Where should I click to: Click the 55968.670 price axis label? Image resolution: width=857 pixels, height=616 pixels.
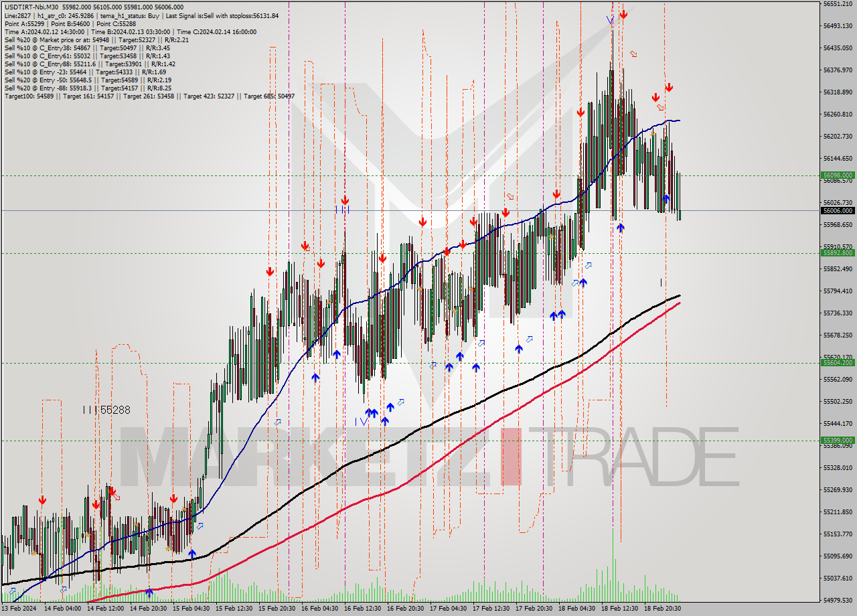tap(838, 224)
